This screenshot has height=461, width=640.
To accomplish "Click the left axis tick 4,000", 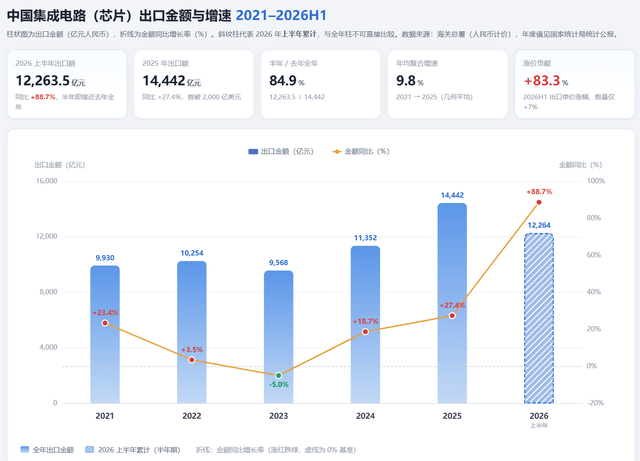I will click(x=49, y=347).
